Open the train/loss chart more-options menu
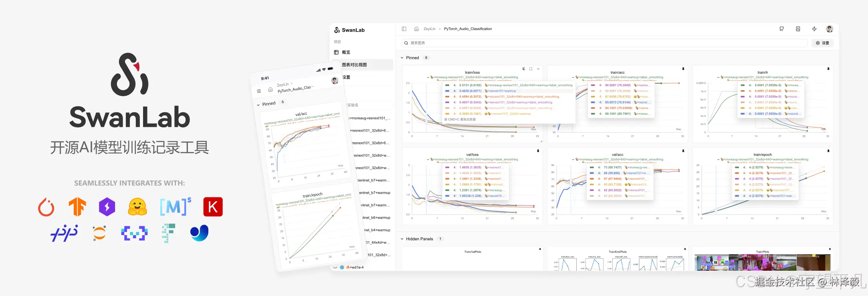 pos(538,69)
